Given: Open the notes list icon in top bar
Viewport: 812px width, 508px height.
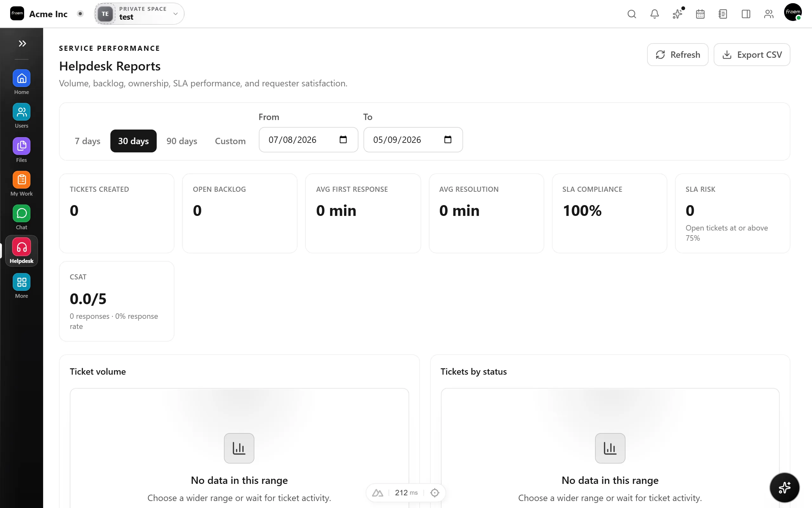Looking at the screenshot, I should (723, 14).
